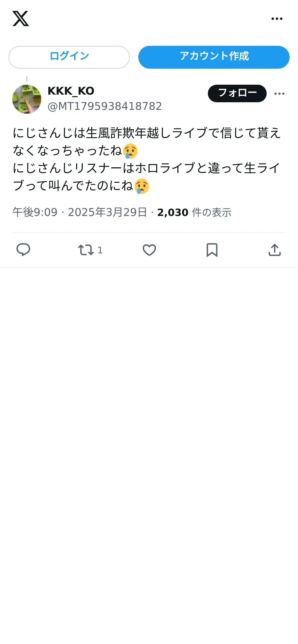Click the 2025年3月29日 date text

tap(107, 212)
